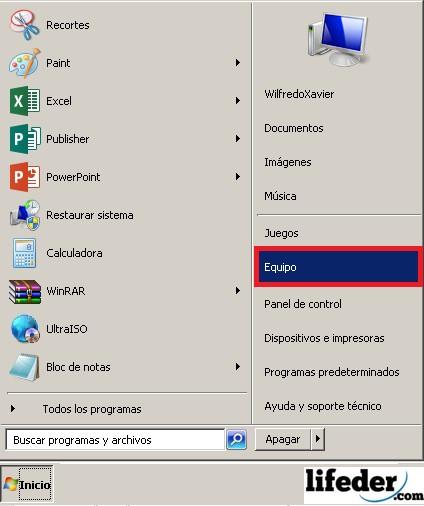Open the arrow next to Apagar

coord(318,439)
